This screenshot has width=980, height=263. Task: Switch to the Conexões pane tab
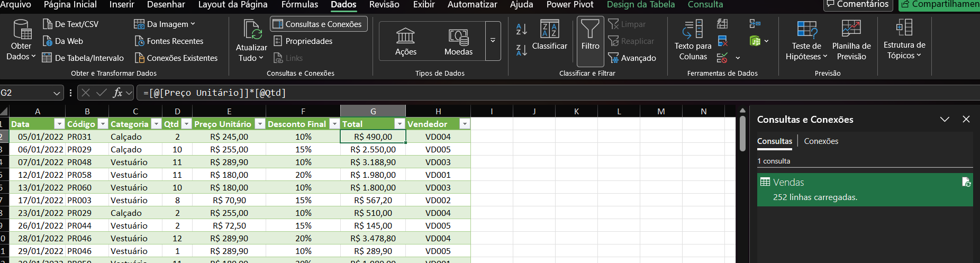coord(821,141)
